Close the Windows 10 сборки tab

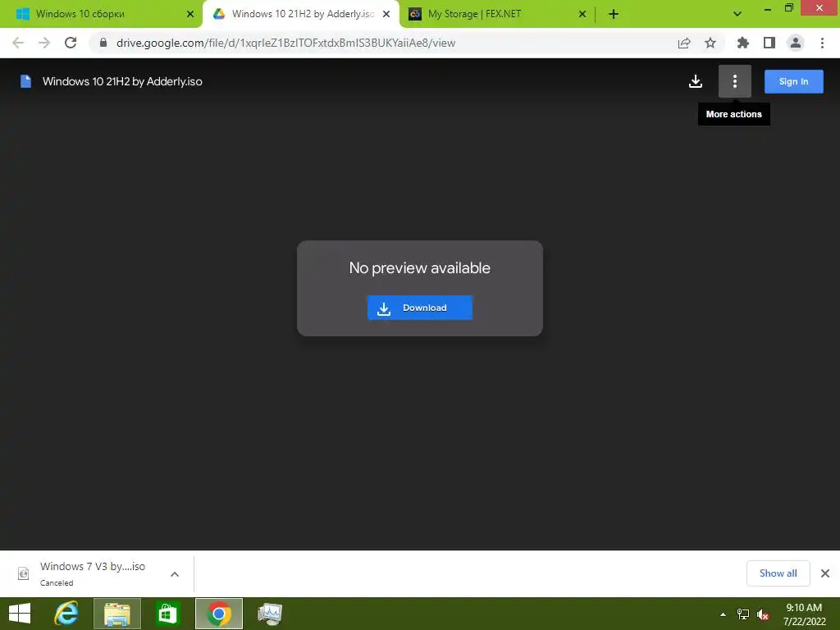click(x=190, y=14)
